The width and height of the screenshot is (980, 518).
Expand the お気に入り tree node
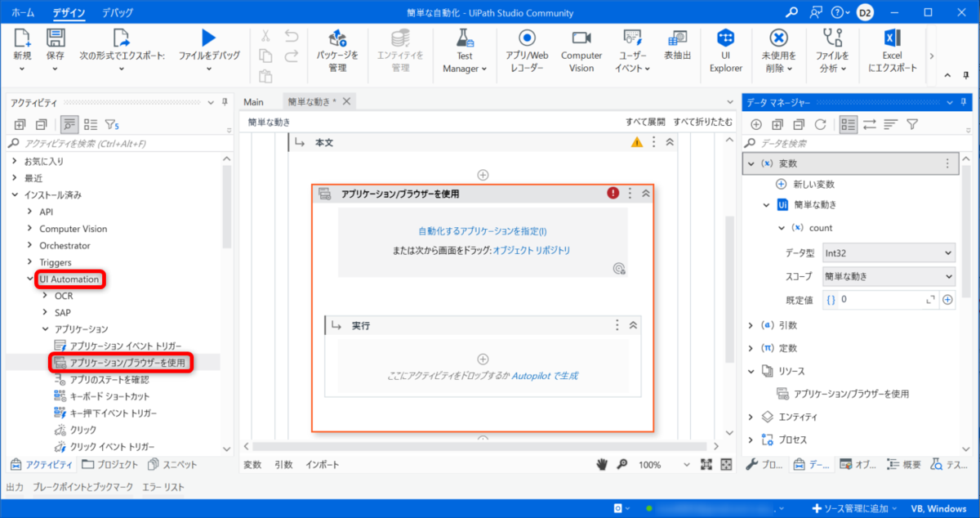[x=14, y=161]
